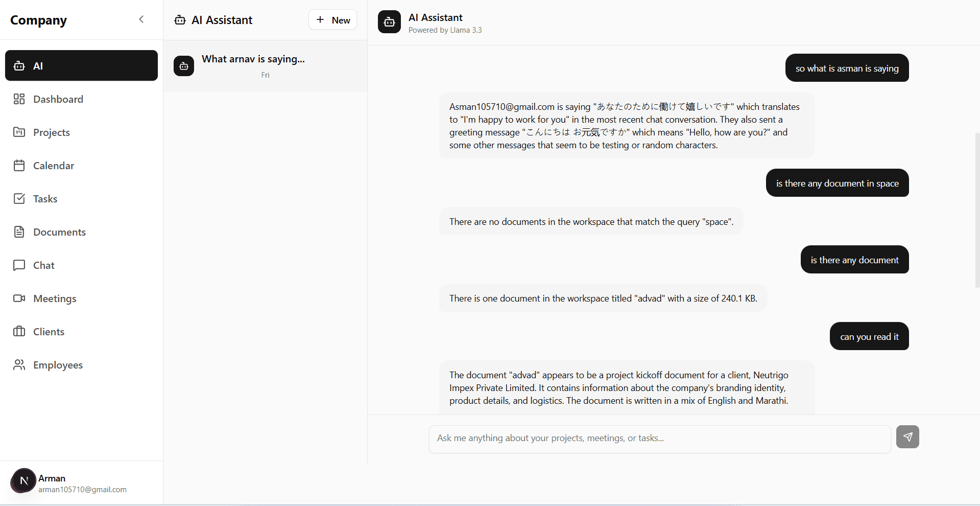Select the Meetings camera icon
This screenshot has height=506, width=980.
pyautogui.click(x=19, y=298)
